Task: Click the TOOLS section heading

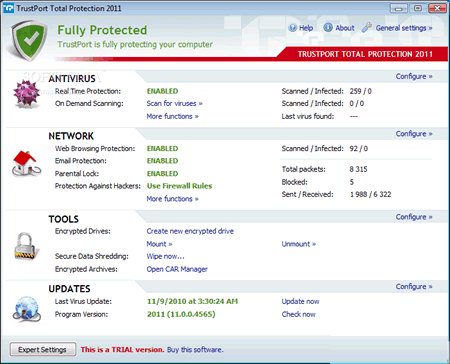Action: [64, 219]
